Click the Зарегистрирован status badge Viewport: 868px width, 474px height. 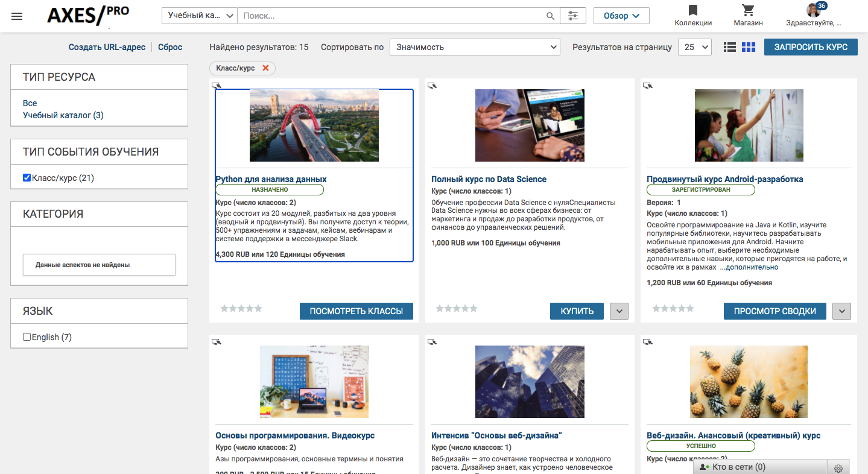701,190
